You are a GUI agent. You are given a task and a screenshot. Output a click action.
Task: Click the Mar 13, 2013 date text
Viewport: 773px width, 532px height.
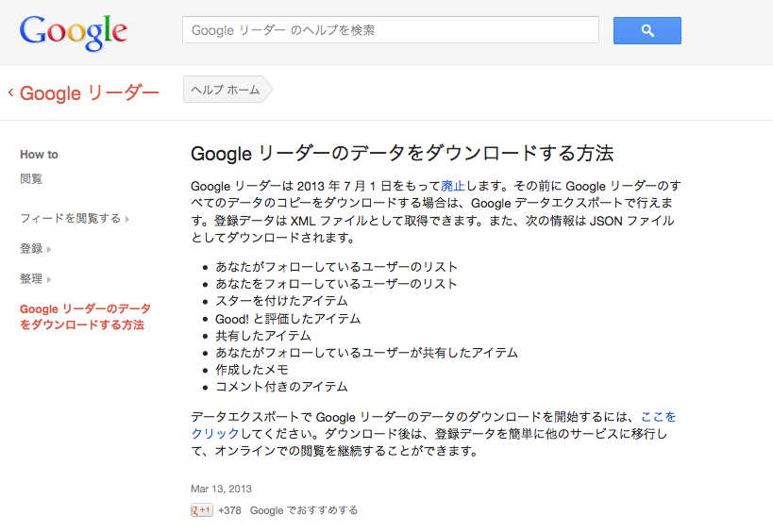(x=222, y=489)
